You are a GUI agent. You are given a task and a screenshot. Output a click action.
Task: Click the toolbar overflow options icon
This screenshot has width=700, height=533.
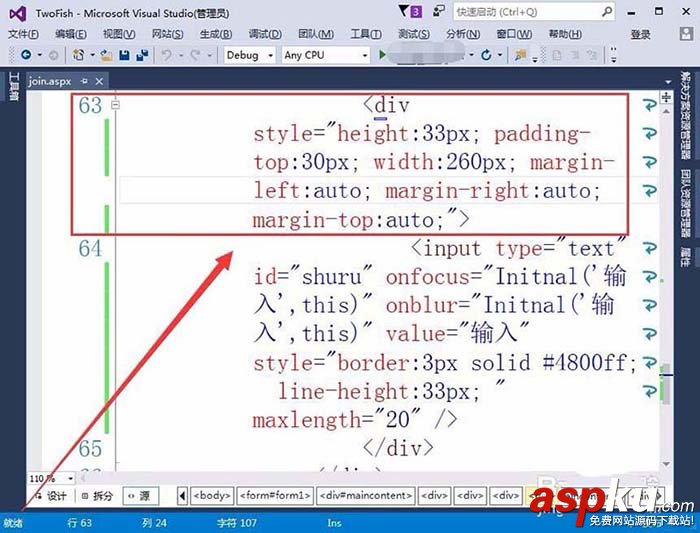click(x=614, y=55)
